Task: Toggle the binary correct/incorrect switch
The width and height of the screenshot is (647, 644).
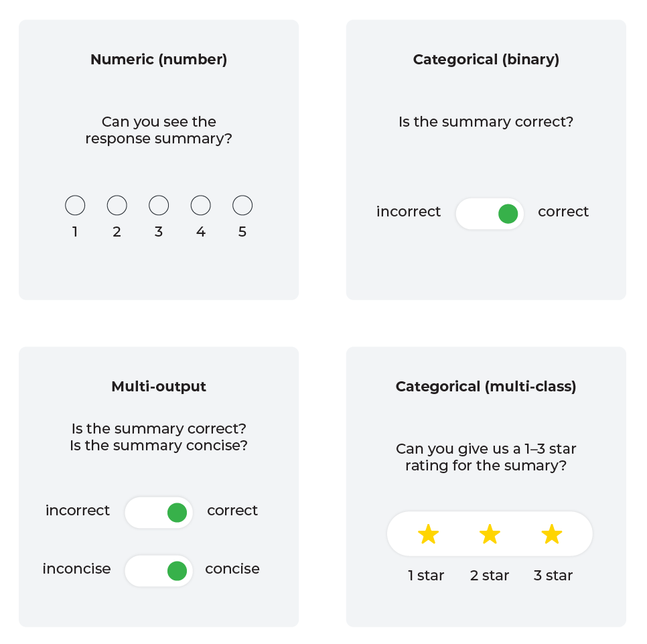Action: pos(490,214)
